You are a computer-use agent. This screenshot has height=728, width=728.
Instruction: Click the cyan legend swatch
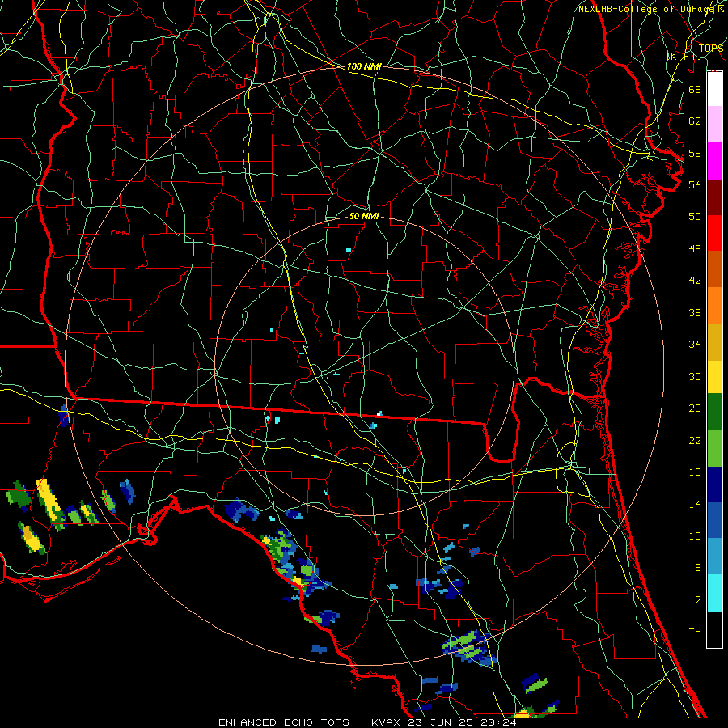pos(714,593)
